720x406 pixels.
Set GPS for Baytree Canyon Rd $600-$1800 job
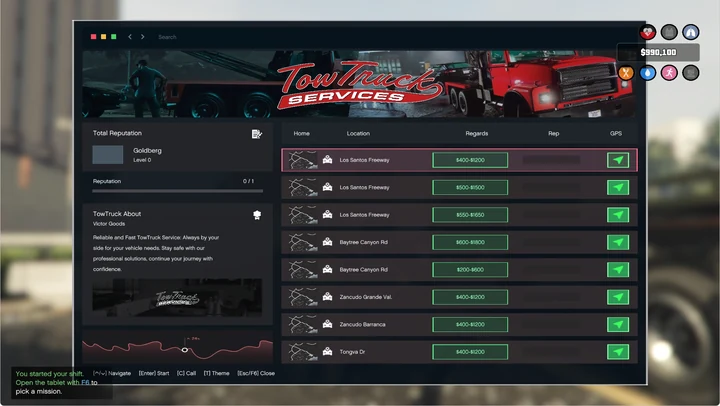(x=618, y=242)
